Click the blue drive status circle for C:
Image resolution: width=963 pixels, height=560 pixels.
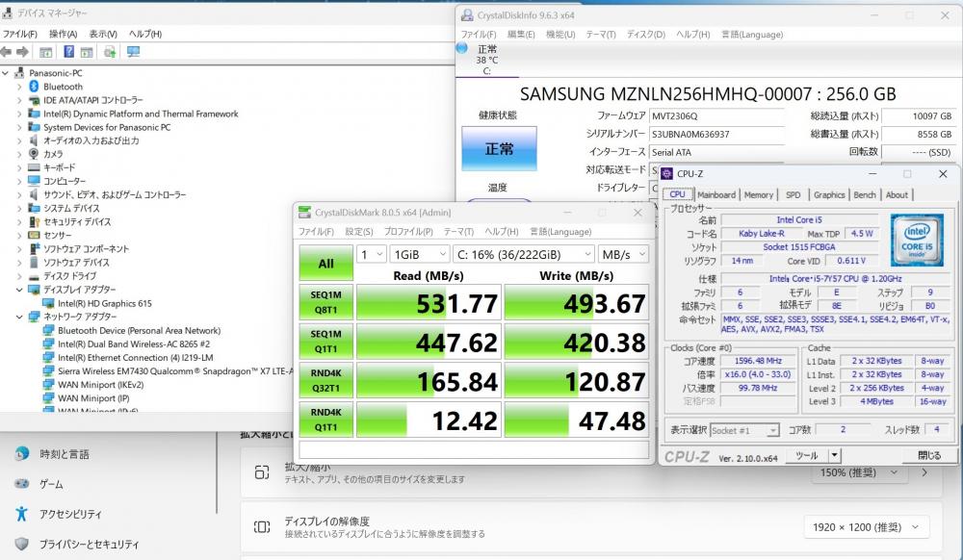[462, 48]
